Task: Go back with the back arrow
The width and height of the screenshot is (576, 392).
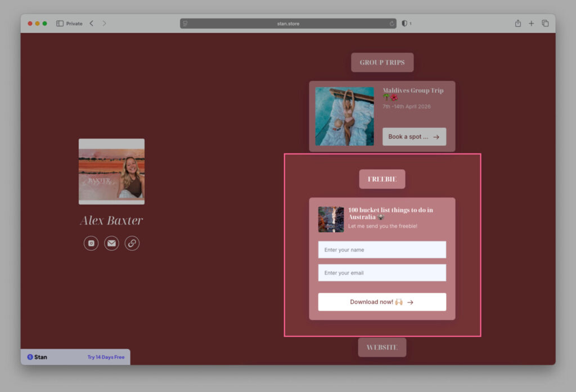Action: [92, 24]
